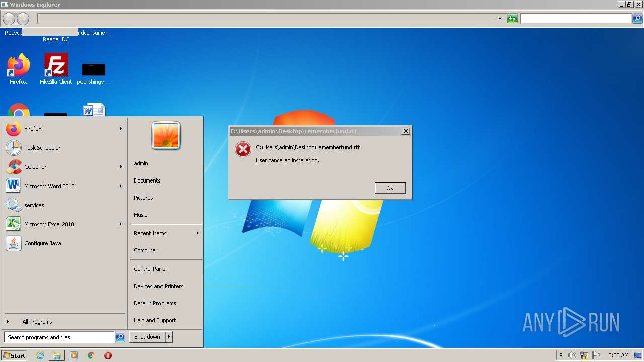Click the network tray icon
The width and height of the screenshot is (644, 362).
(584, 355)
